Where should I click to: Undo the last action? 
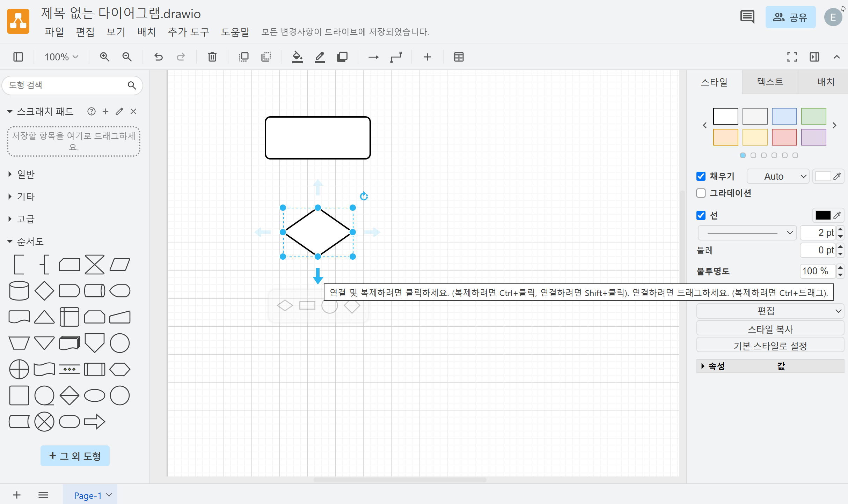(x=159, y=57)
